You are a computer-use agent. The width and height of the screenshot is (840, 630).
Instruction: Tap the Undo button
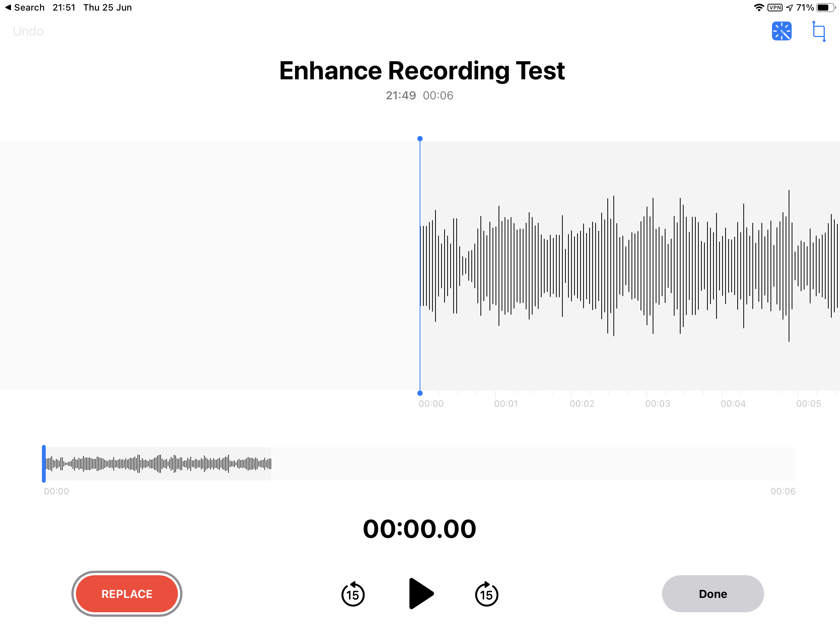pyautogui.click(x=28, y=31)
